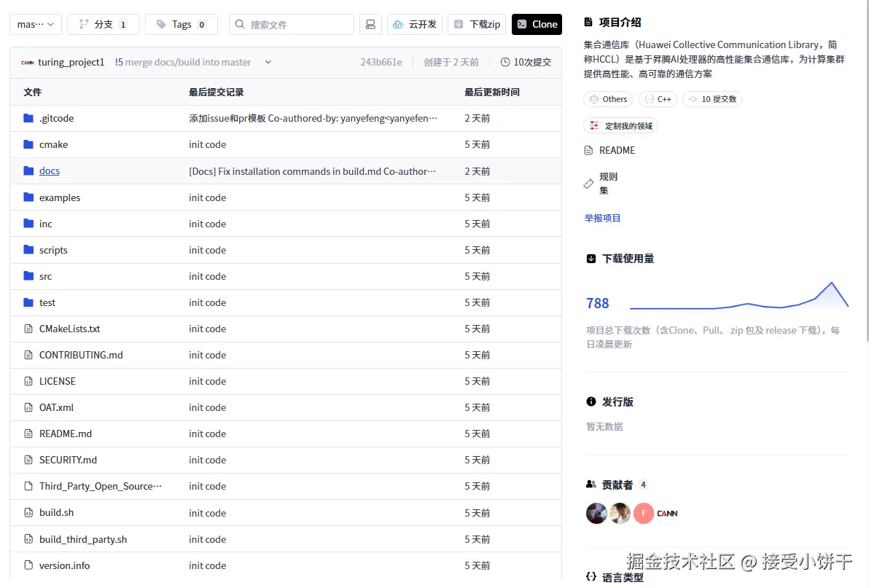Click the CMakeLists.txt file icon
This screenshot has width=869, height=588.
(x=28, y=329)
